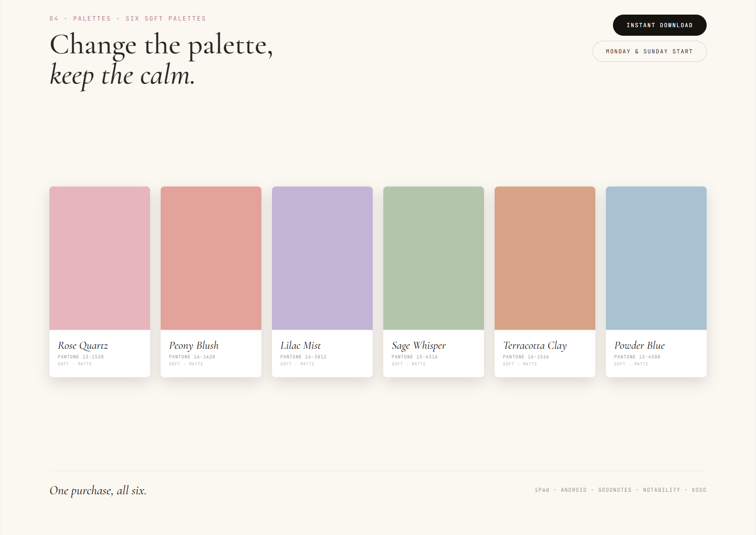Click 'Soft · Matte' under Rose Quartz
Screen dimensions: 756x535
click(75, 364)
